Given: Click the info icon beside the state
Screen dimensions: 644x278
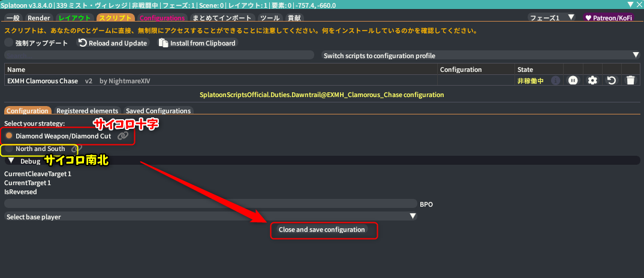Looking at the screenshot, I should click(x=556, y=80).
